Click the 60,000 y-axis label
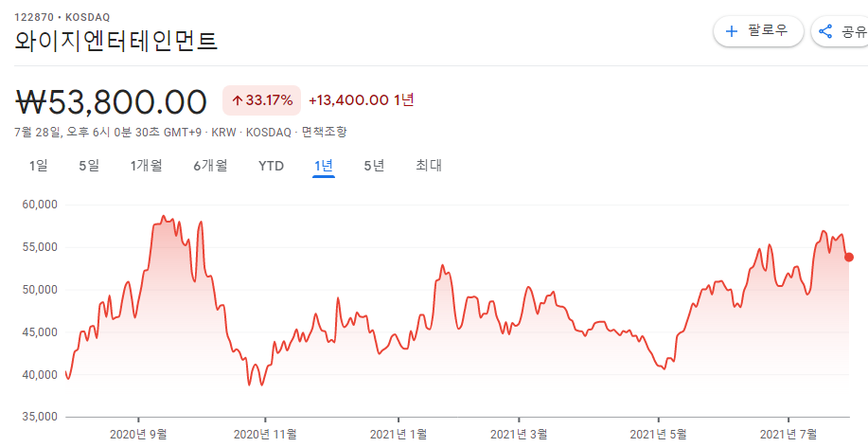The image size is (868, 447). click(38, 205)
